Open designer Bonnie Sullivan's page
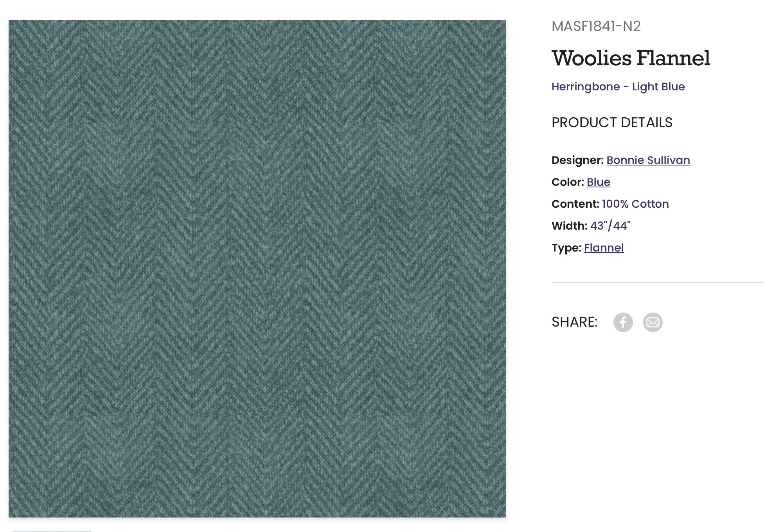This screenshot has width=764, height=532. pos(648,160)
